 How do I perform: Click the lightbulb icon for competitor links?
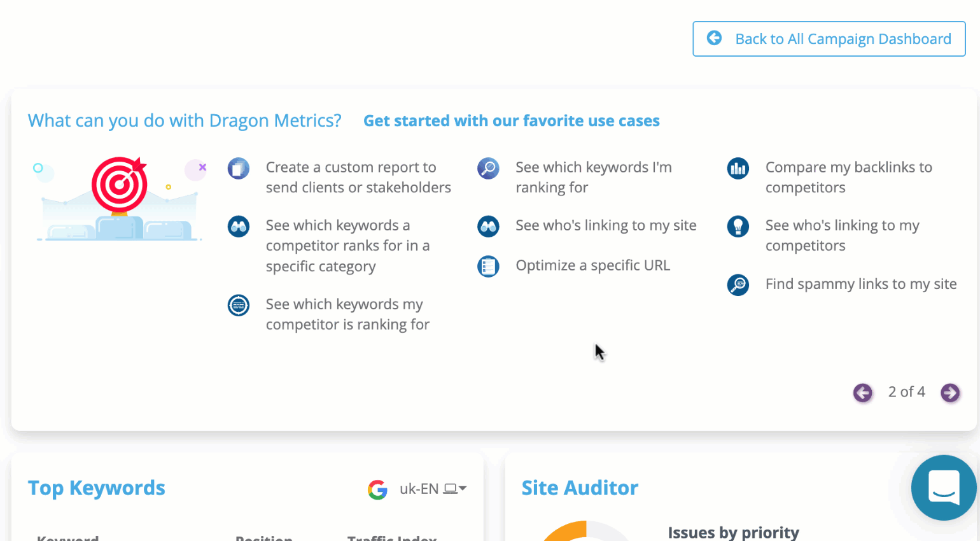738,227
